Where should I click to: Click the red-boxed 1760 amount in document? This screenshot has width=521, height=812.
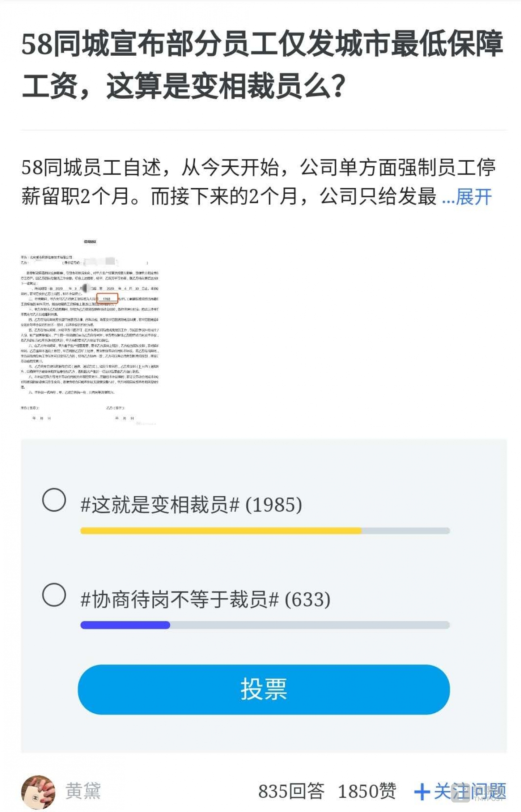pos(107,299)
